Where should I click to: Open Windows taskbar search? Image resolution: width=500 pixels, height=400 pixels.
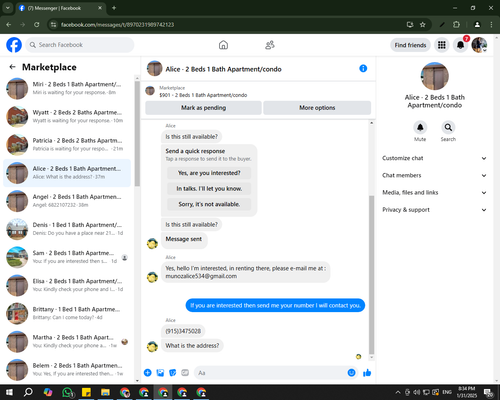[x=28, y=392]
